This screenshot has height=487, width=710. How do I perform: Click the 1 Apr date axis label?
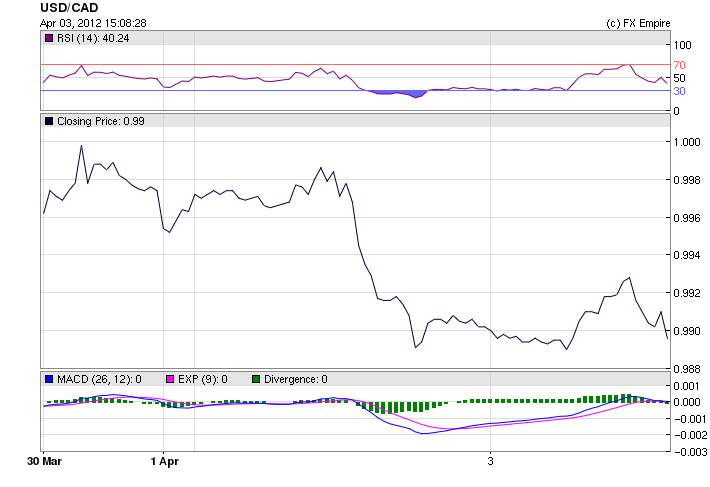pyautogui.click(x=165, y=461)
